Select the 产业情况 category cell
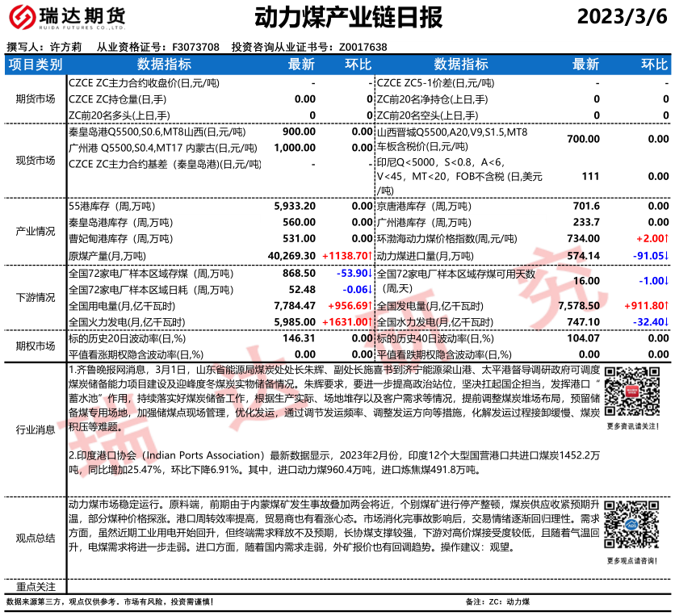 click(36, 231)
